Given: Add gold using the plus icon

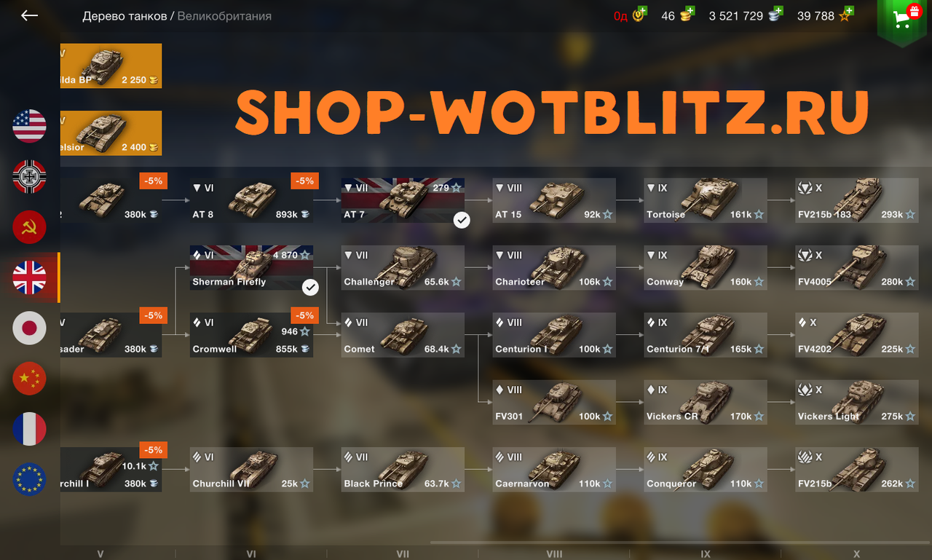Looking at the screenshot, I should pos(690,11).
